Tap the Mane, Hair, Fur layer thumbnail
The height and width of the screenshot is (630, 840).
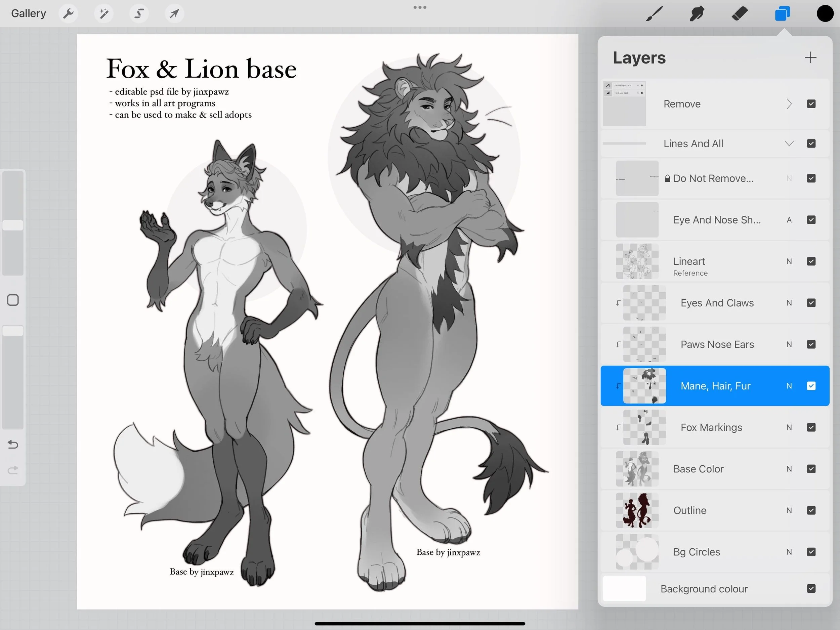click(644, 386)
